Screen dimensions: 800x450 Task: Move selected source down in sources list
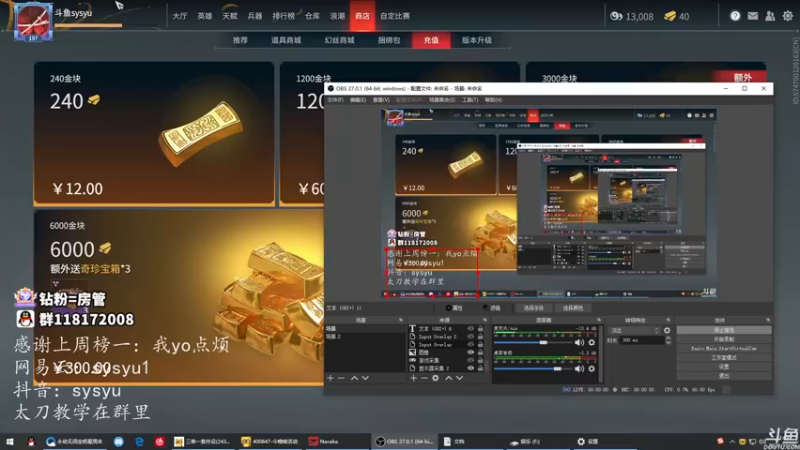click(x=459, y=378)
